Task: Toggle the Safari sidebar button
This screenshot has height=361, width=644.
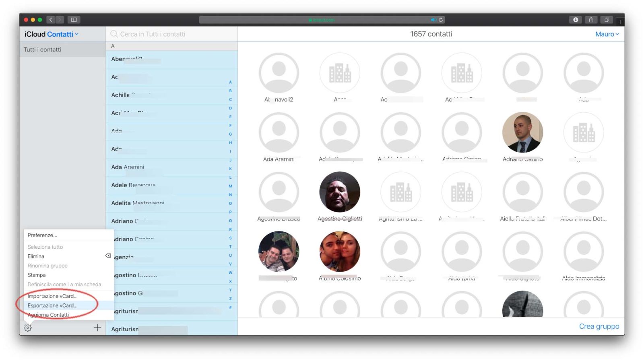Action: click(74, 19)
